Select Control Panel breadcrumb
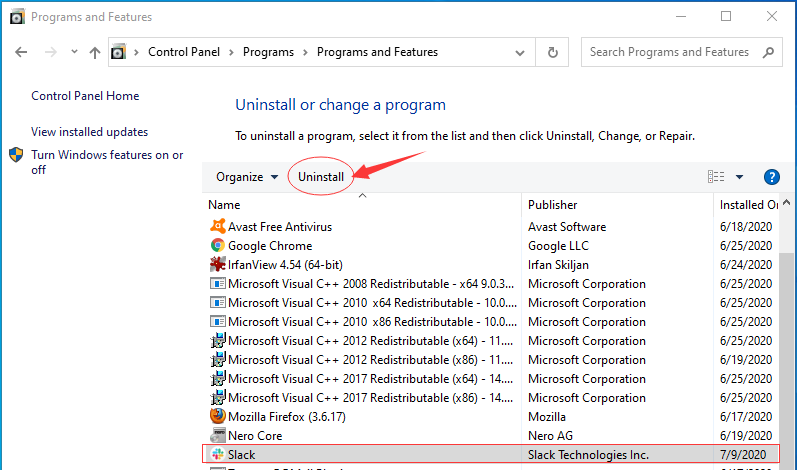This screenshot has height=470, width=797. pos(184,52)
